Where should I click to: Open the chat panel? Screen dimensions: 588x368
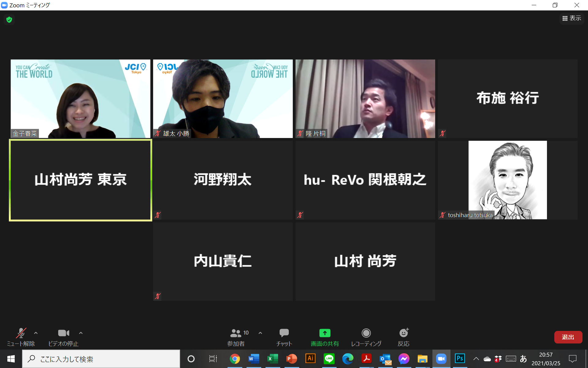point(284,337)
